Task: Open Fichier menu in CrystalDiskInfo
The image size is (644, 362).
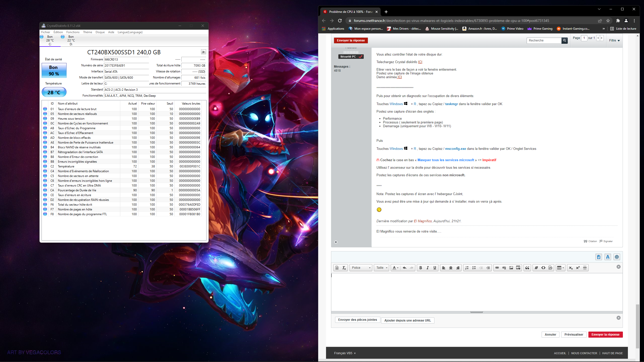Action: pyautogui.click(x=46, y=32)
